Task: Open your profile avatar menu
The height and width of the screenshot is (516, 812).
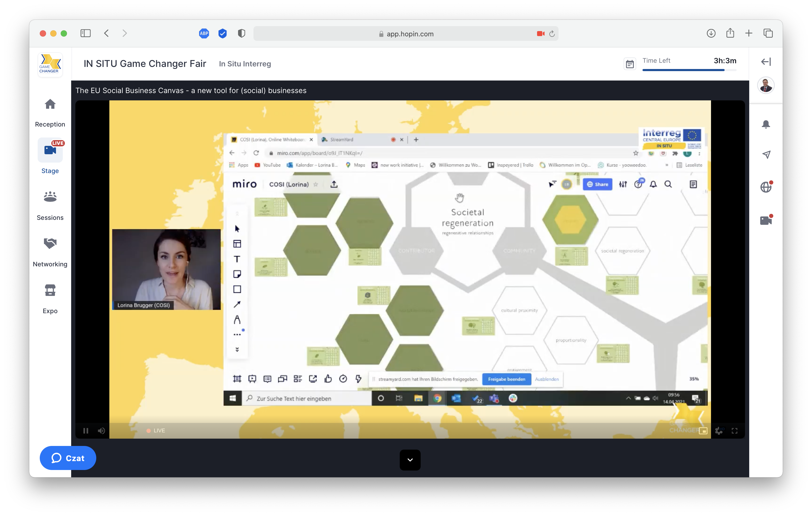Action: 766,85
